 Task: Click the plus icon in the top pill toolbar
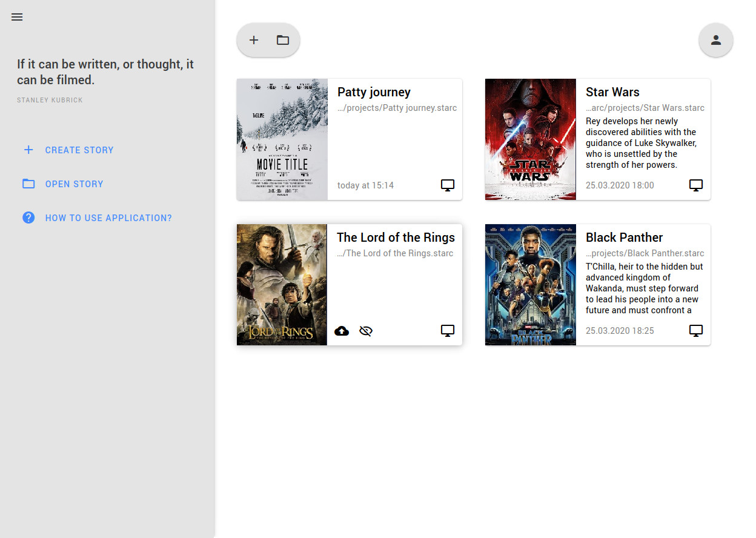254,39
